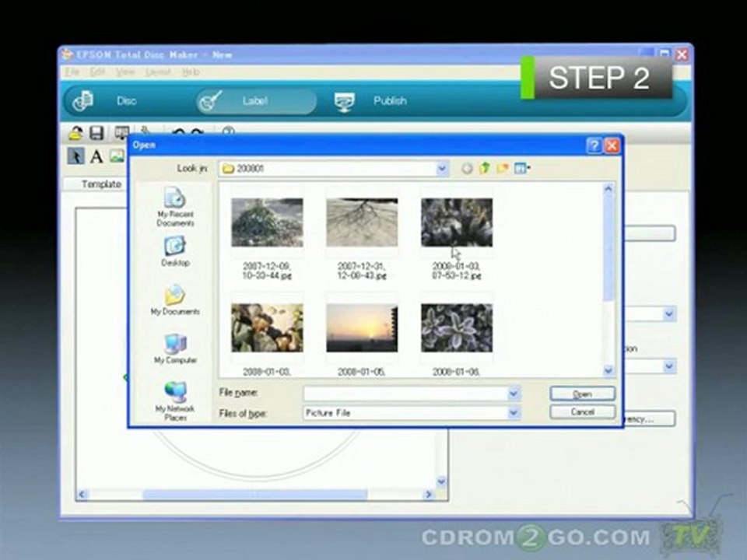Click the Create New Folder icon
This screenshot has width=747, height=560.
click(x=502, y=168)
